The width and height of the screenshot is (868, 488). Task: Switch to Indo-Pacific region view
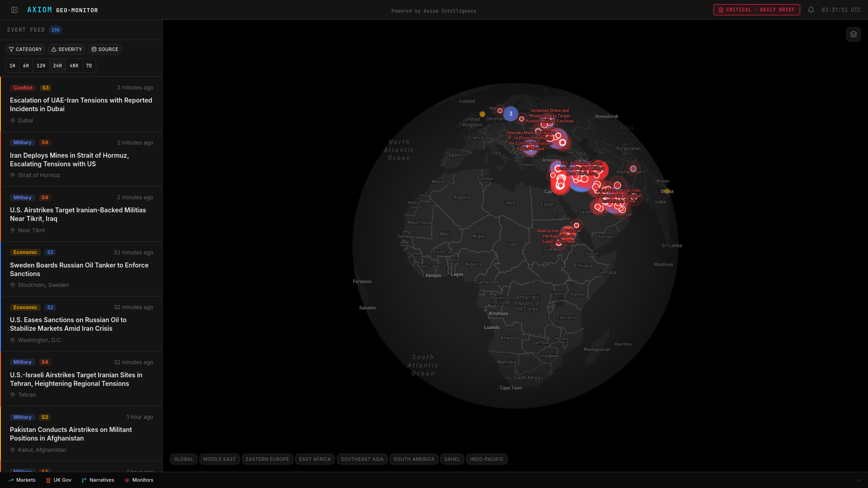(486, 459)
